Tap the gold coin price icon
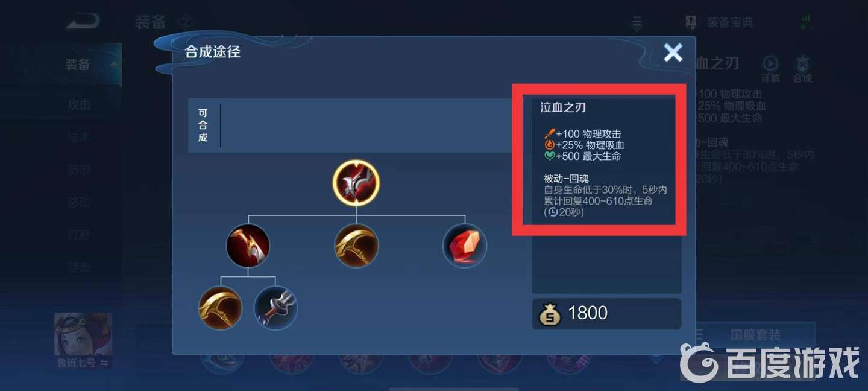This screenshot has height=391, width=868. [x=549, y=314]
